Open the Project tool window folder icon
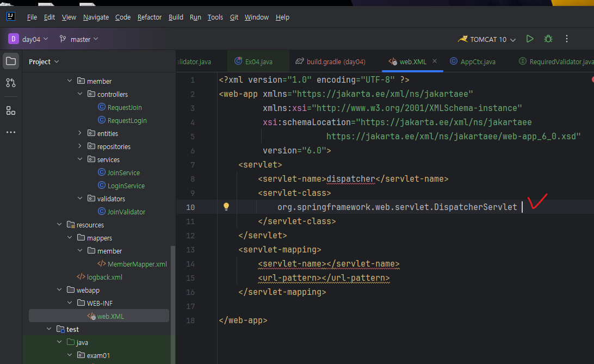 tap(11, 61)
